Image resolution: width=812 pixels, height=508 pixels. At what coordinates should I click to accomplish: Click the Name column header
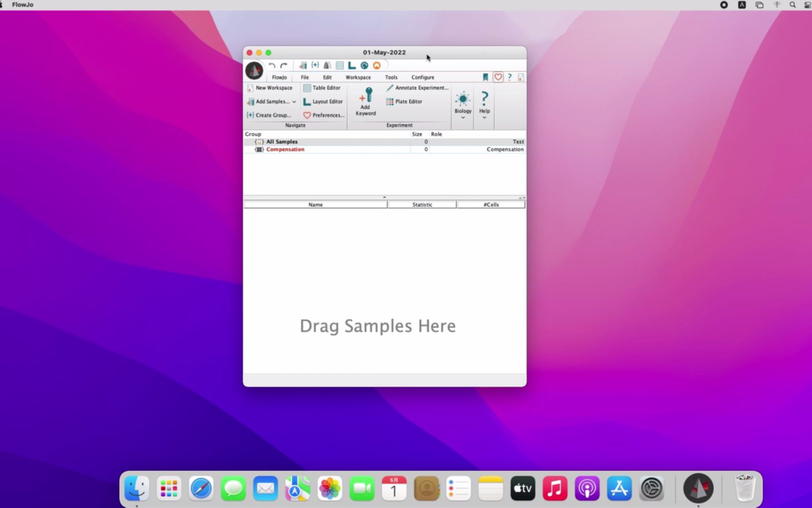pos(315,205)
